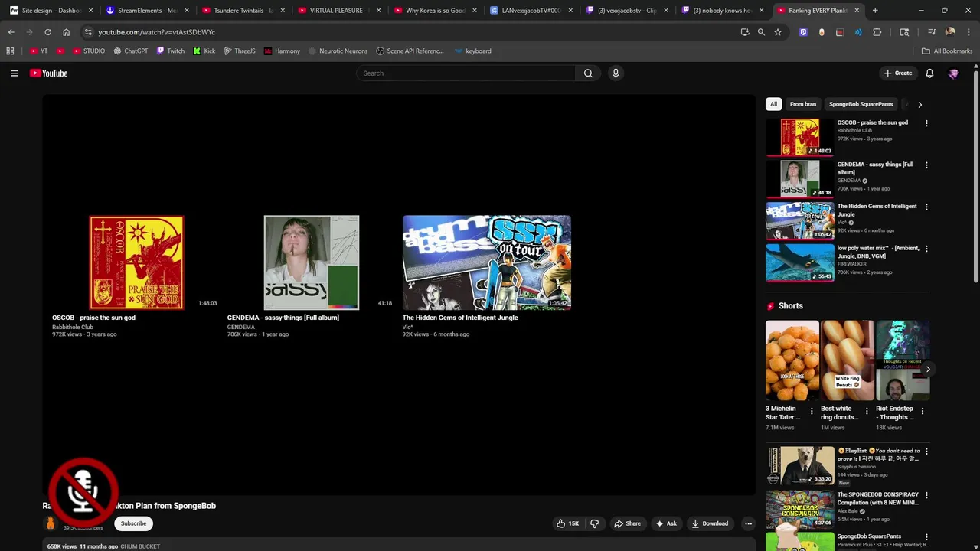980x551 pixels.
Task: Open Chrome three-dot main menu
Action: (969, 32)
